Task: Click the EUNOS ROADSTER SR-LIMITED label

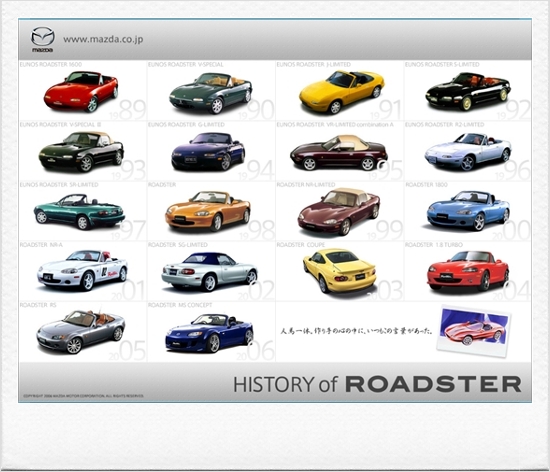Action: click(x=59, y=184)
